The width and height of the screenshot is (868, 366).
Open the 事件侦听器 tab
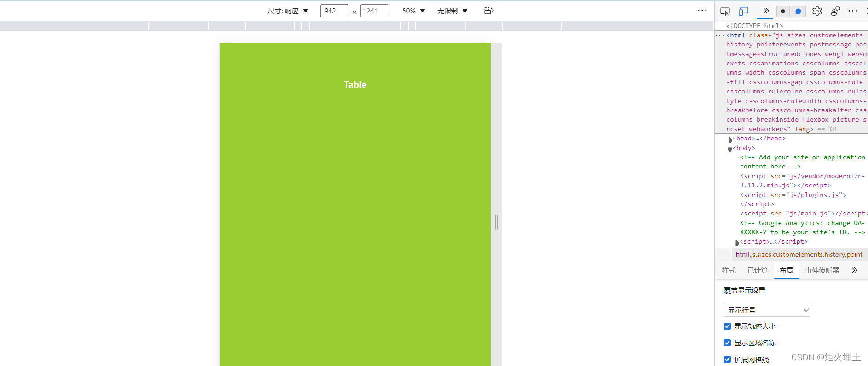[x=822, y=271]
